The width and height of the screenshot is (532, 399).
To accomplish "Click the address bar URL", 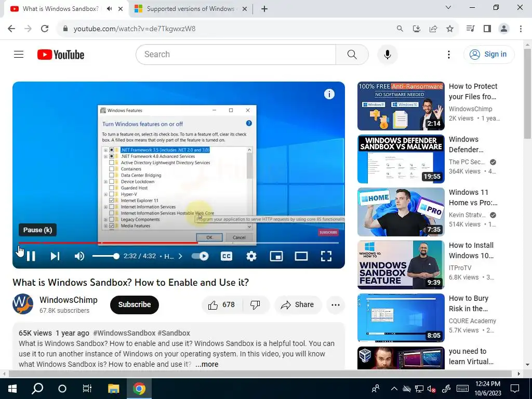I will click(135, 29).
